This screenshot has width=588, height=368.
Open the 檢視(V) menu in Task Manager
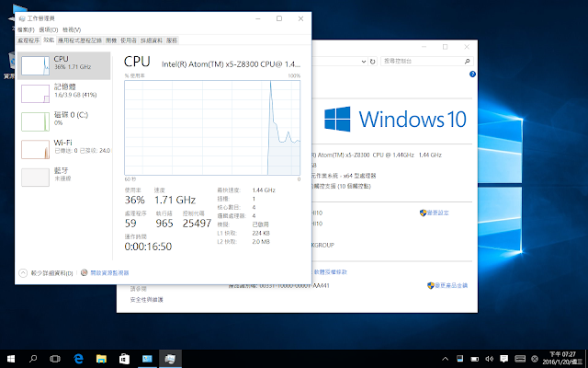pyautogui.click(x=72, y=29)
